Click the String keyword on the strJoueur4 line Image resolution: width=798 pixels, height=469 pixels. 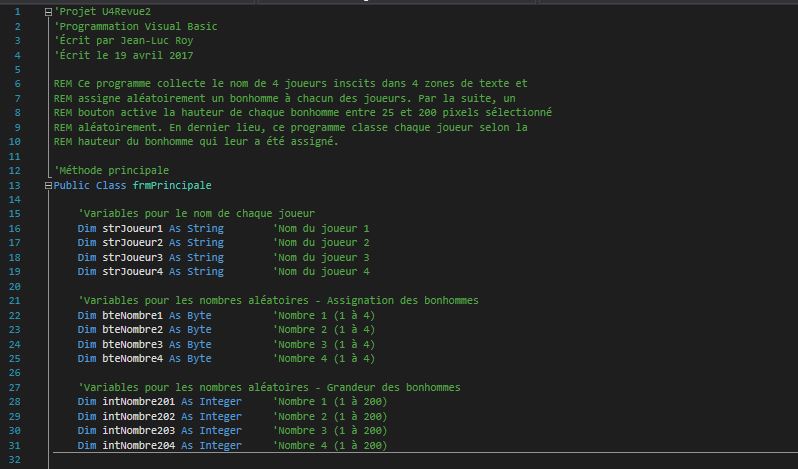[205, 272]
